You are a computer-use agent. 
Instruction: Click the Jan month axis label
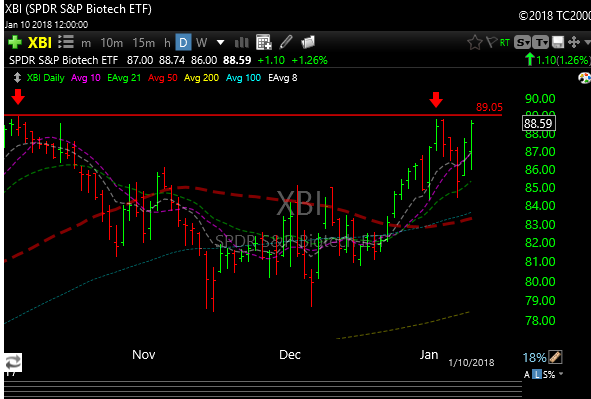[429, 355]
